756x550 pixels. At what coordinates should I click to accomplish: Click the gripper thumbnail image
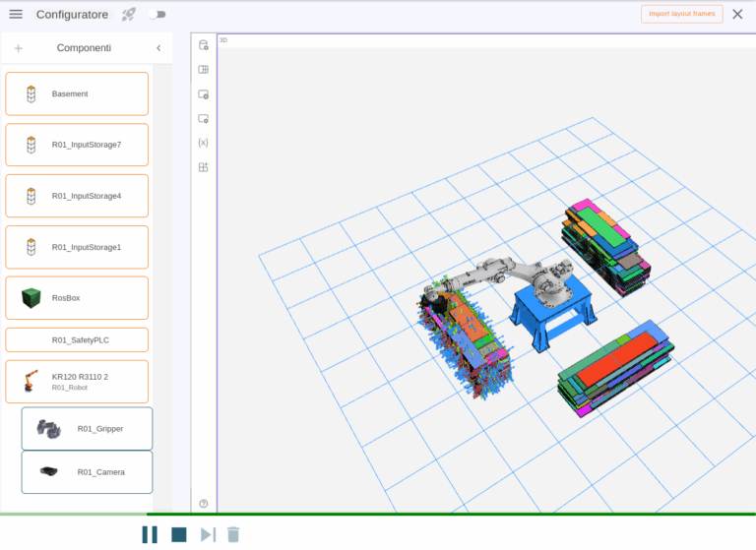48,429
